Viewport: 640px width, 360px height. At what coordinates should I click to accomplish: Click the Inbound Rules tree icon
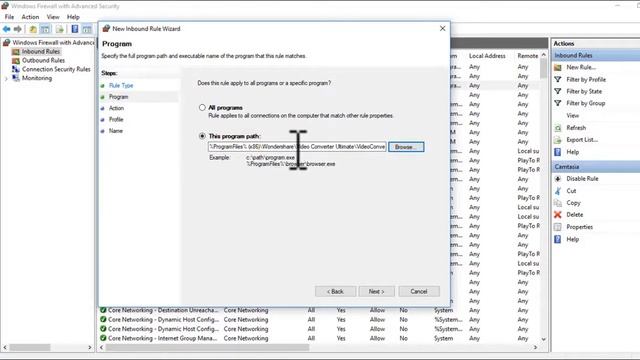point(16,51)
